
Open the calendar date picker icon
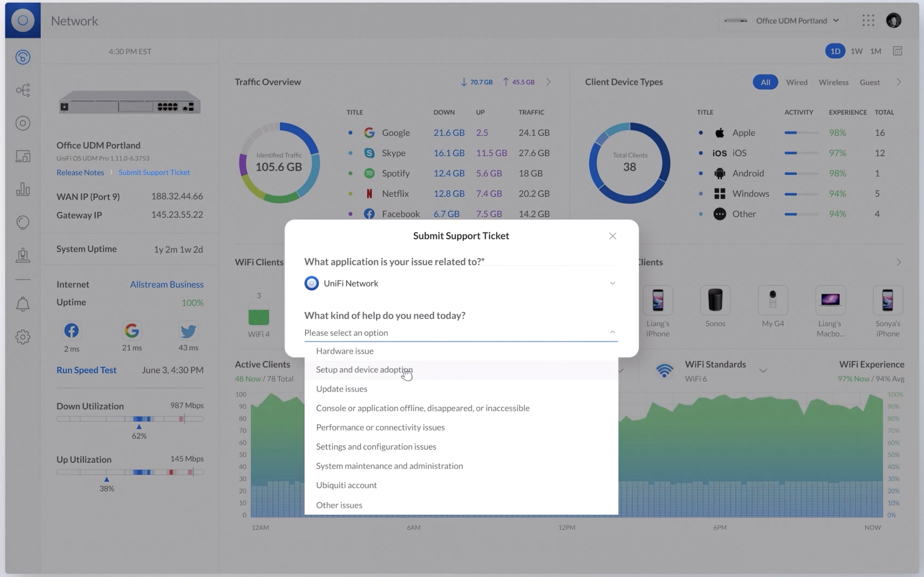897,51
